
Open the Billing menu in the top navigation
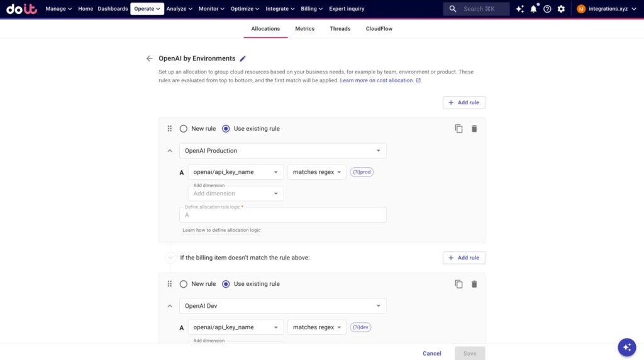tap(311, 9)
